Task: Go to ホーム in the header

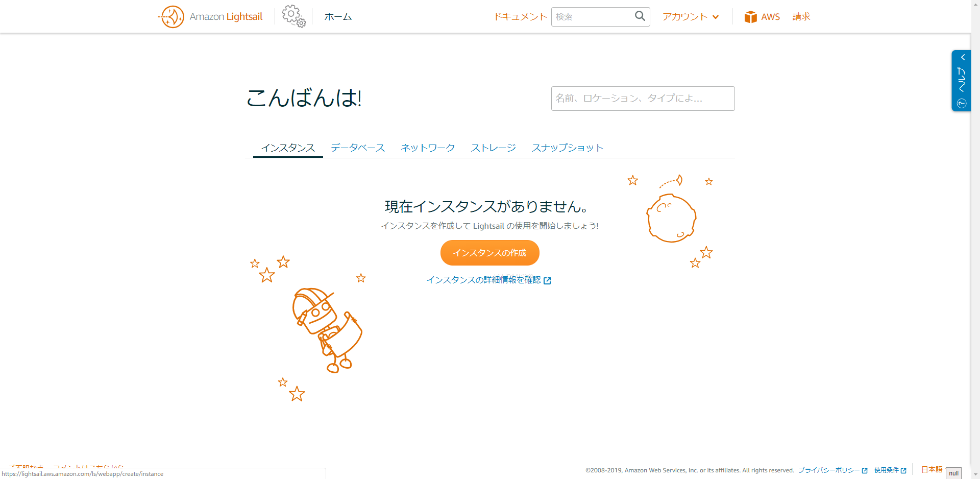Action: point(338,17)
